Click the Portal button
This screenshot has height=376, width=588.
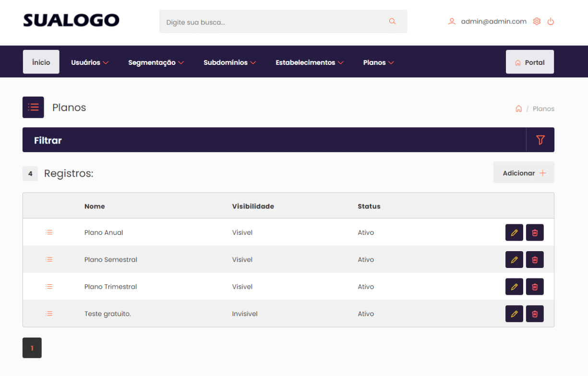[x=530, y=61]
